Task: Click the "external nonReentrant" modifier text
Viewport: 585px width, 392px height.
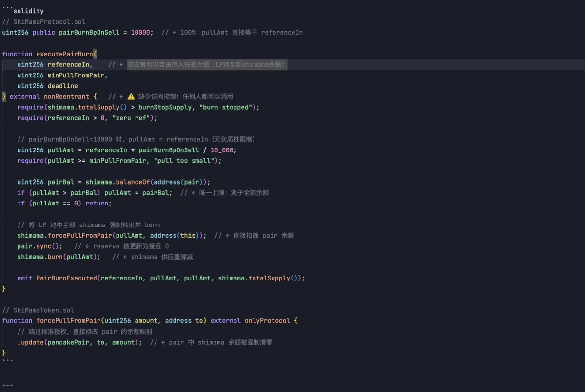Action: (x=50, y=97)
